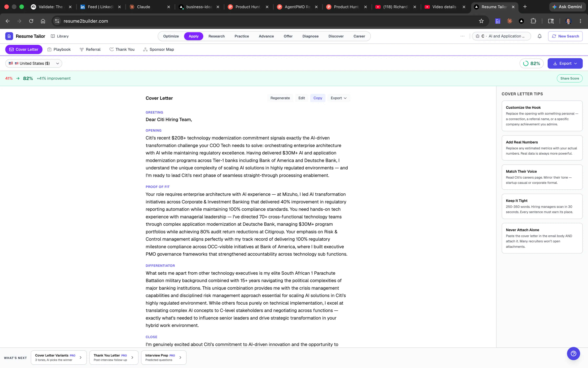Click the site information icon in address bar
Viewport: 588px width, 368px height.
[x=57, y=21]
